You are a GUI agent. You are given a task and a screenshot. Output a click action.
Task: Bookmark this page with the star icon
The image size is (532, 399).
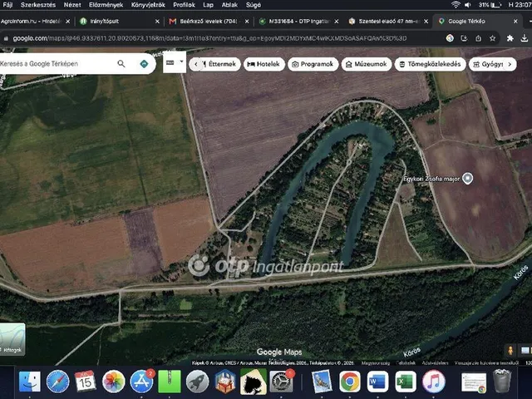coord(492,38)
